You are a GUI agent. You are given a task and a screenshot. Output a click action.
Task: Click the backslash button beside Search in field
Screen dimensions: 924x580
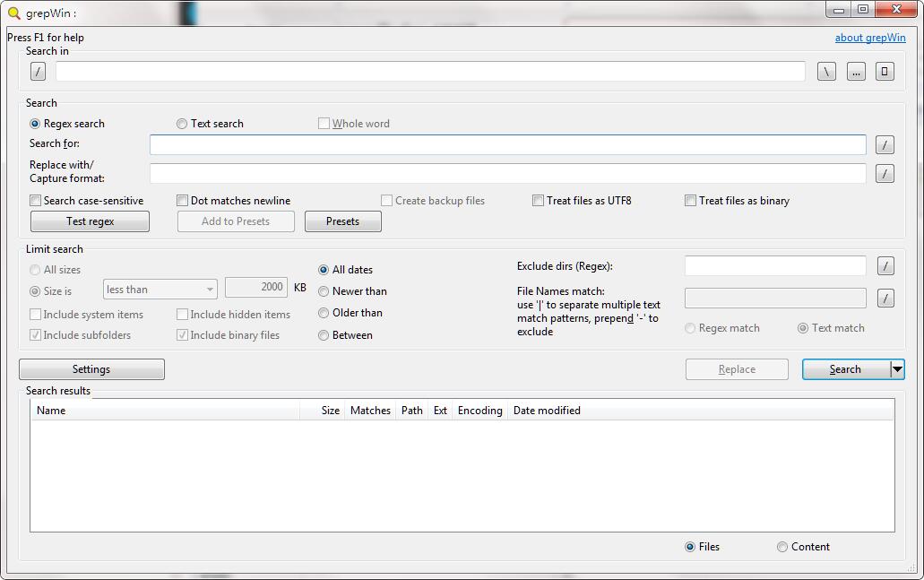(827, 72)
